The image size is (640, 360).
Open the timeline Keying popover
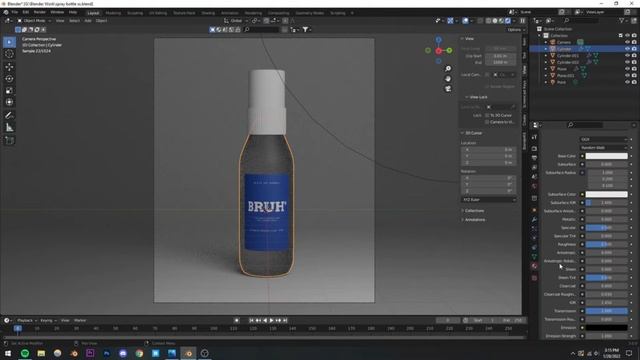click(x=48, y=320)
